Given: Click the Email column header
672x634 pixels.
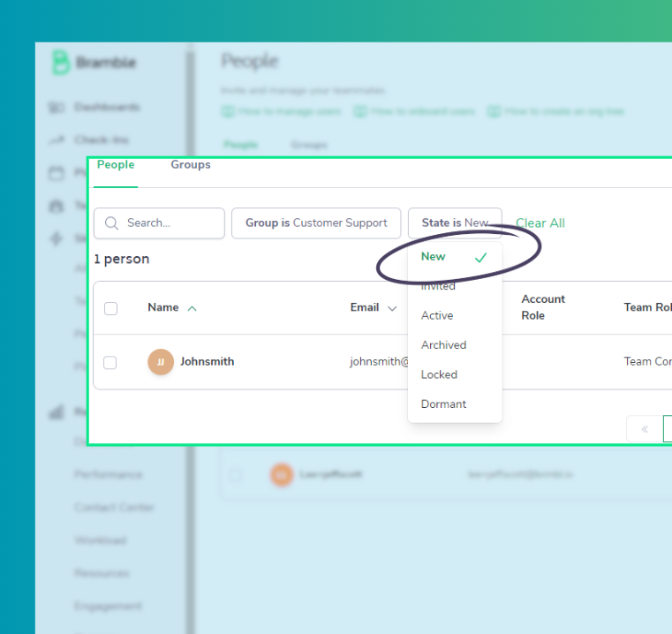Looking at the screenshot, I should [365, 307].
